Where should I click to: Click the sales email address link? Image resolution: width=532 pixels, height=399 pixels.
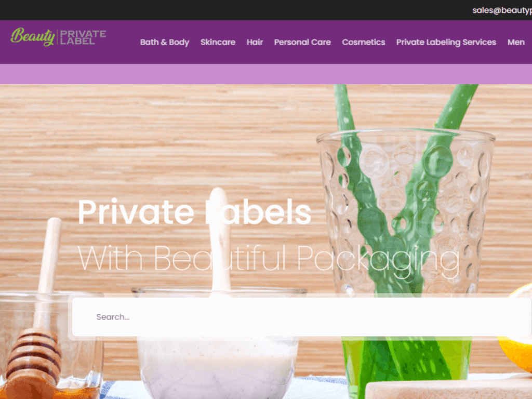tap(502, 10)
